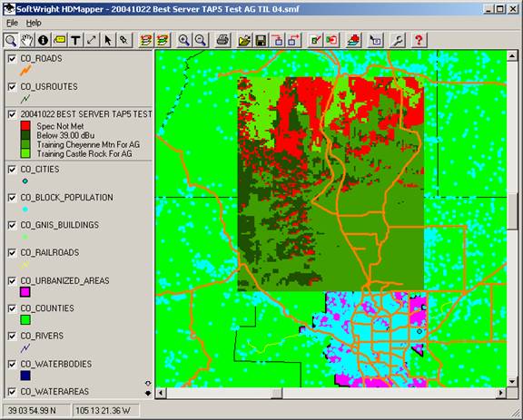
Task: Open the Help menu
Action: pos(34,23)
